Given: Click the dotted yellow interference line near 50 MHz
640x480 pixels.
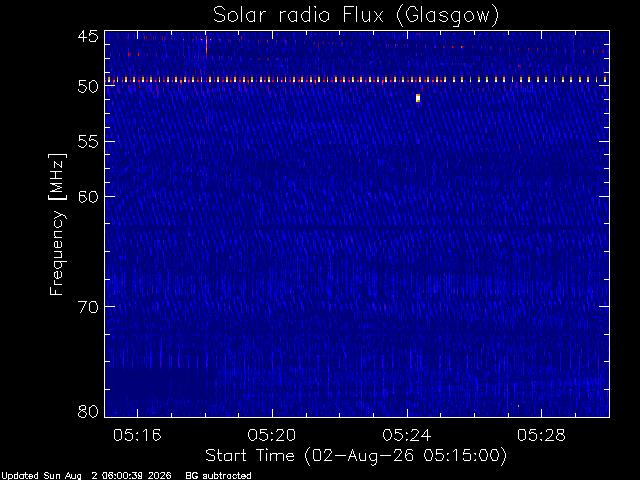Looking at the screenshot, I should point(357,80).
